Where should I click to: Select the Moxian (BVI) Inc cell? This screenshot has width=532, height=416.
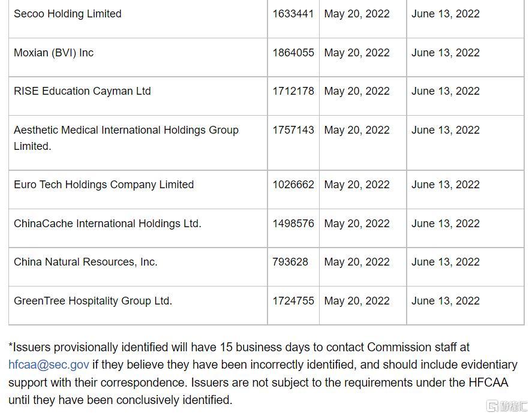(138, 58)
